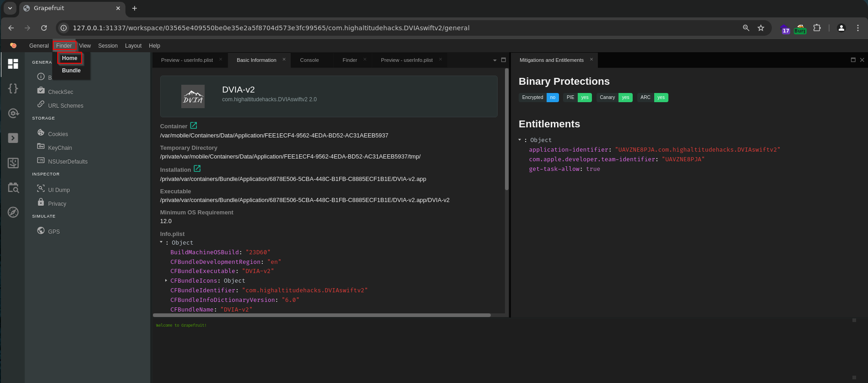Open the Chrome tab search dropdown

pos(10,8)
